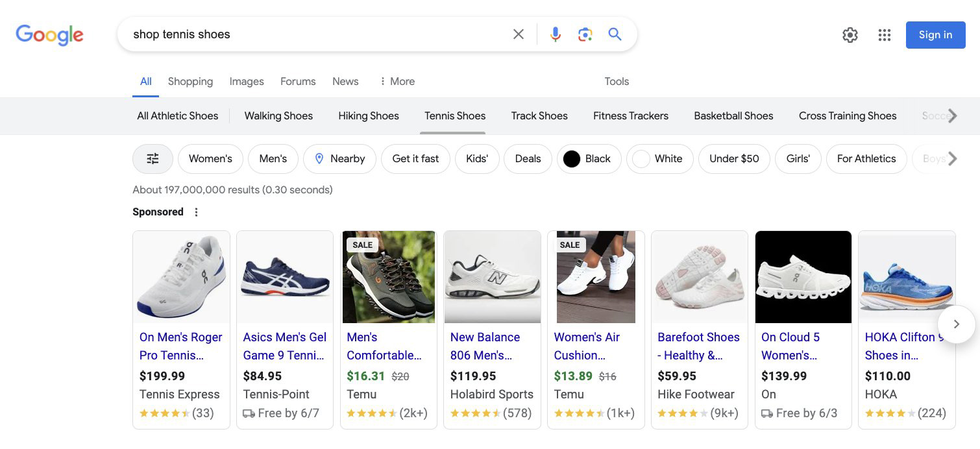Expand more search tabs via More dropdown
980x449 pixels.
point(397,81)
